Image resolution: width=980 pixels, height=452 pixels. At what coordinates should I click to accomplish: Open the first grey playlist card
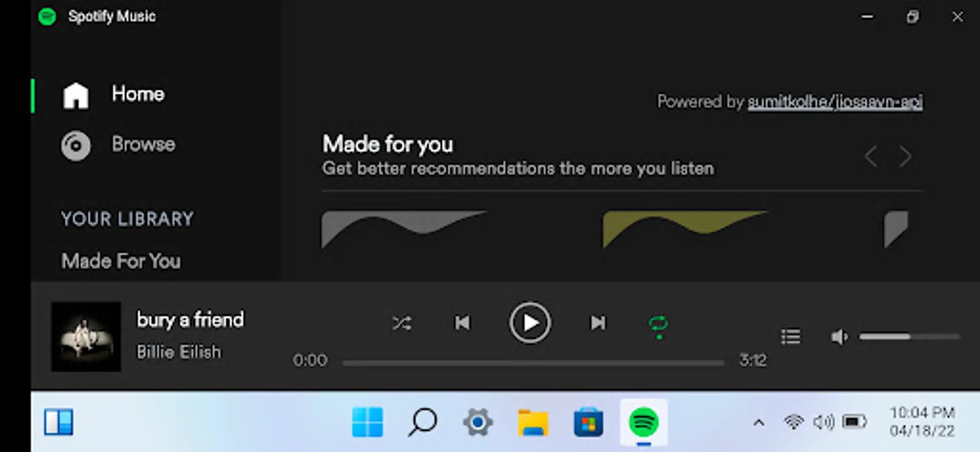point(404,230)
